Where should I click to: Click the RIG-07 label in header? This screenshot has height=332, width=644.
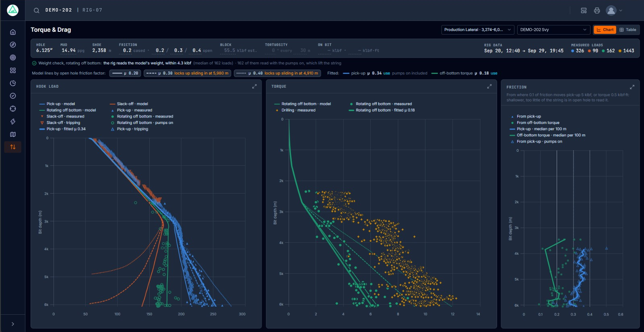click(x=92, y=10)
